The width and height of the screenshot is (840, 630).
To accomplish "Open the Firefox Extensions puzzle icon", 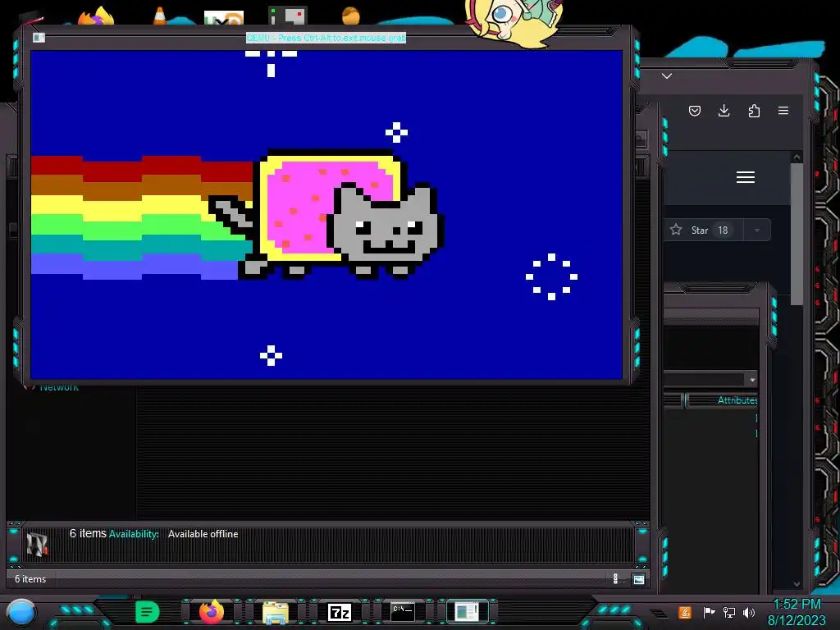I will (x=754, y=111).
